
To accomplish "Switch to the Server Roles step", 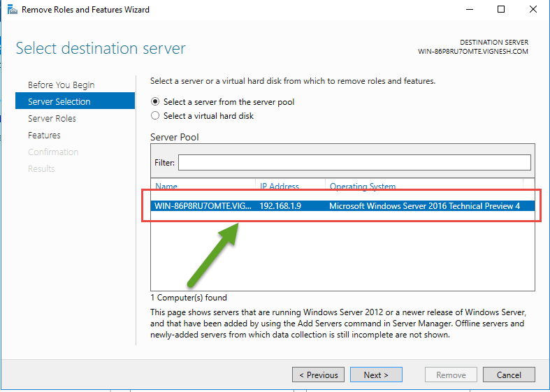I will click(52, 119).
